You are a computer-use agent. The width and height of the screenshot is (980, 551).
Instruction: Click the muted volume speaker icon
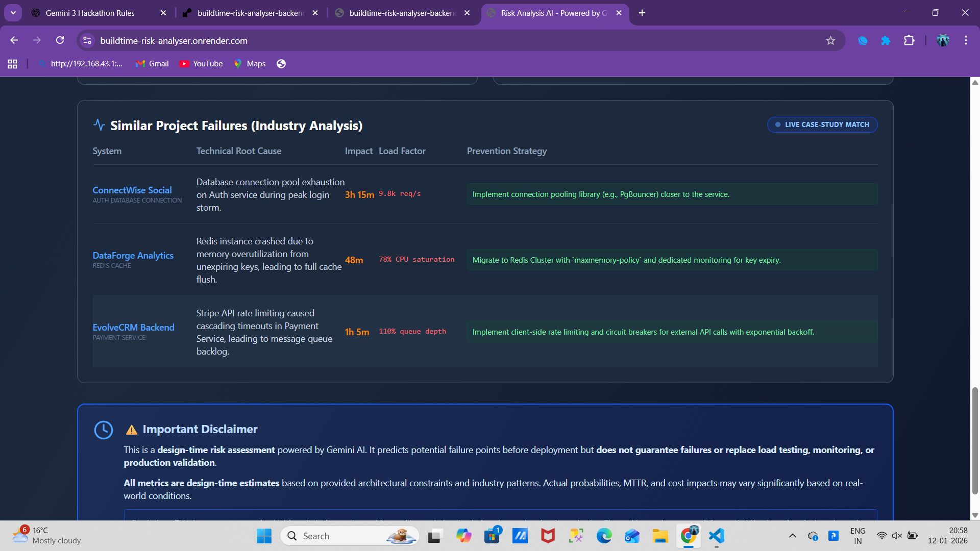(897, 536)
